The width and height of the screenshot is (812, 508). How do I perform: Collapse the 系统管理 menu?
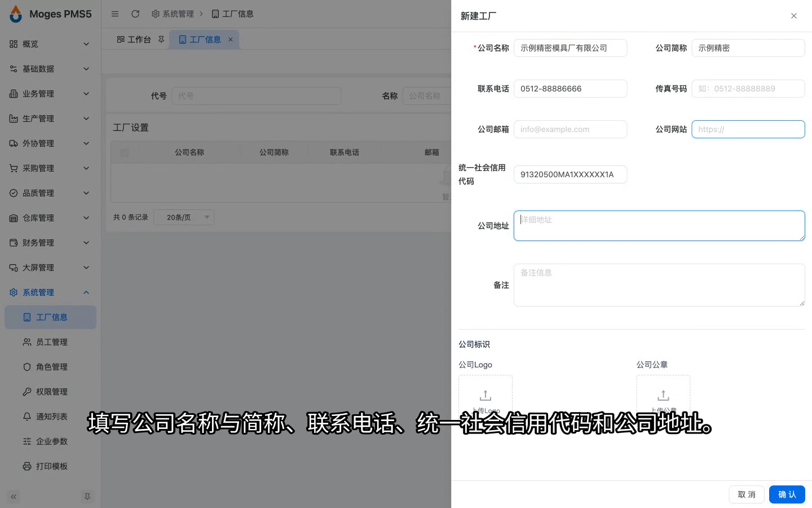50,292
